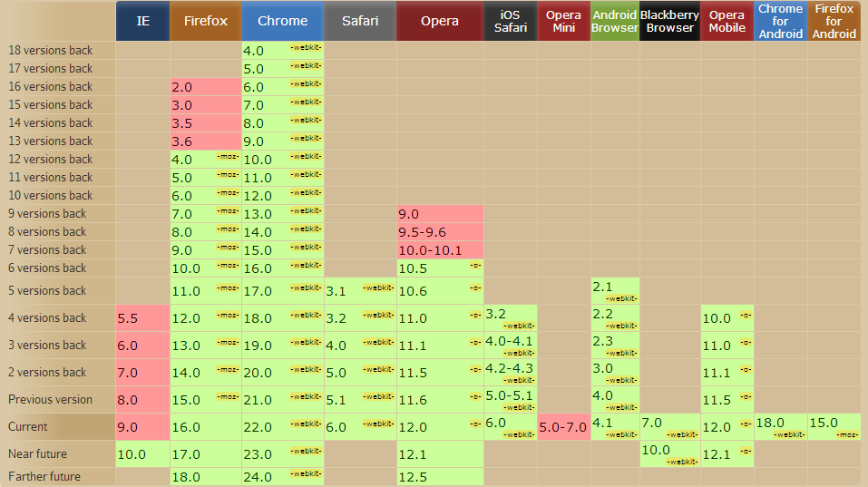
Task: Select the red Opera 9.0 cell
Action: (440, 214)
